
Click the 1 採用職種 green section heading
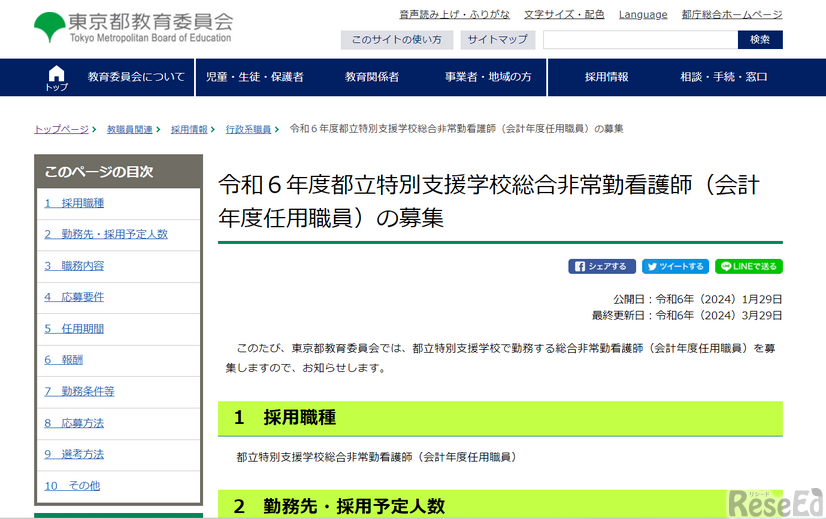pyautogui.click(x=500, y=418)
